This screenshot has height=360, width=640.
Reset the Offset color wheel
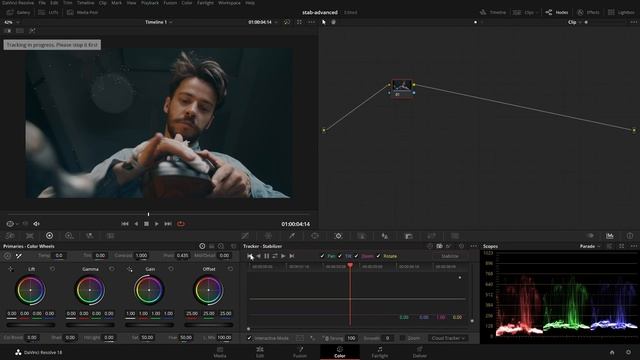coord(231,269)
